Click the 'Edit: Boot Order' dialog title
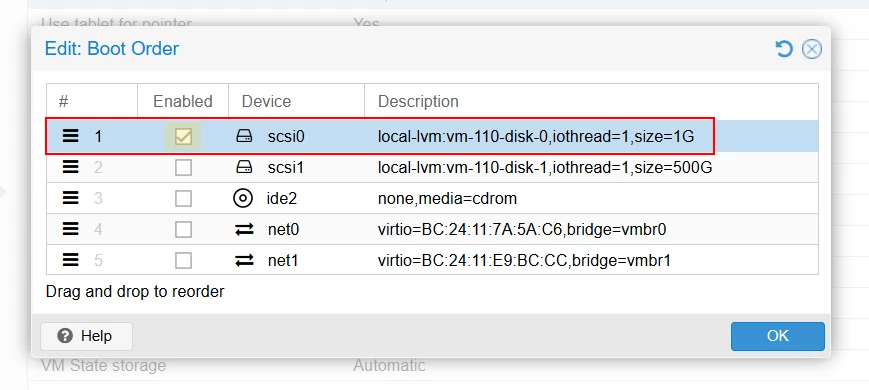This screenshot has height=390, width=869. pyautogui.click(x=112, y=49)
